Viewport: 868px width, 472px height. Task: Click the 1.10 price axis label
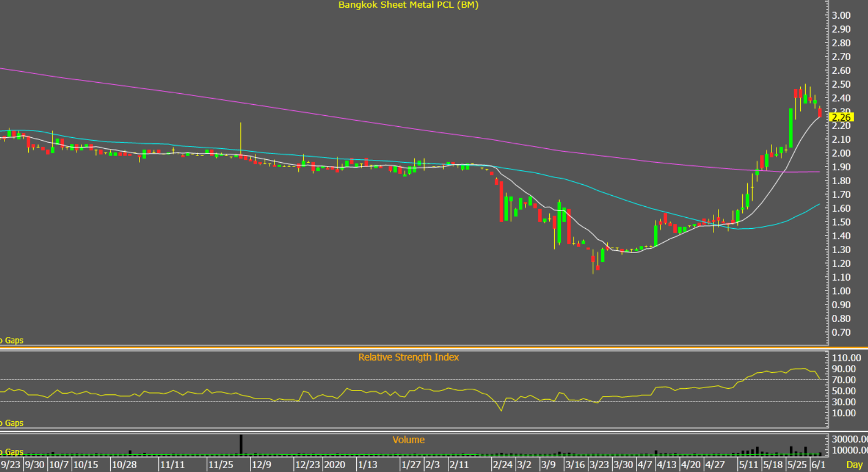pyautogui.click(x=842, y=277)
